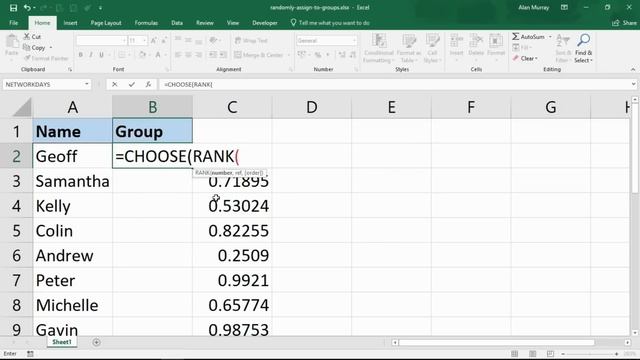Open the Format as Table icon
640x360 pixels.
coord(409,41)
